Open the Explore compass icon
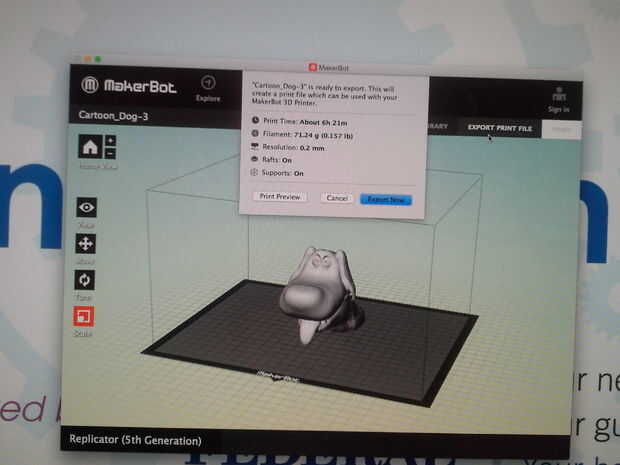The width and height of the screenshot is (620, 465). pyautogui.click(x=208, y=83)
